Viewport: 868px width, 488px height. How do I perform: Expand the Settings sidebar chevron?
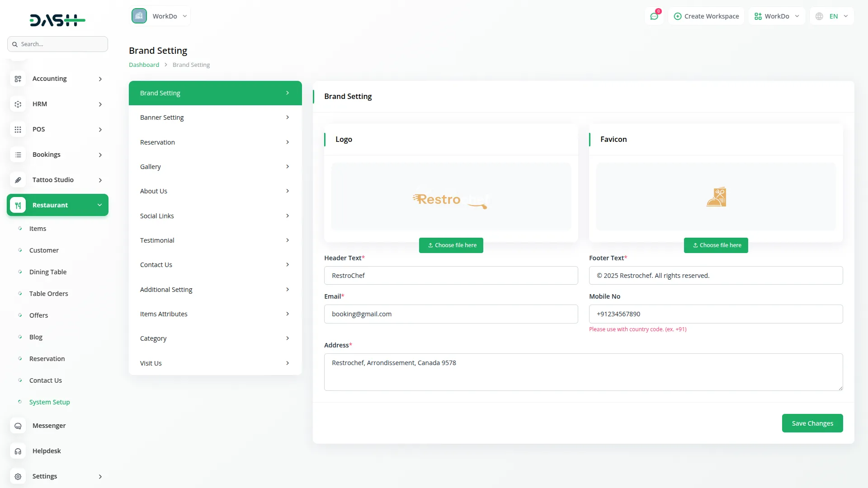[x=100, y=476]
